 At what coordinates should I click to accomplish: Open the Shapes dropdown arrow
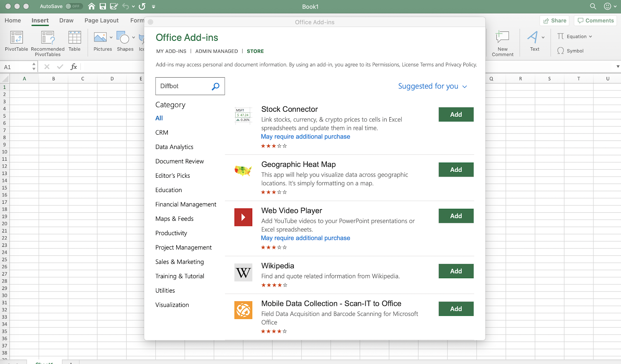click(134, 38)
